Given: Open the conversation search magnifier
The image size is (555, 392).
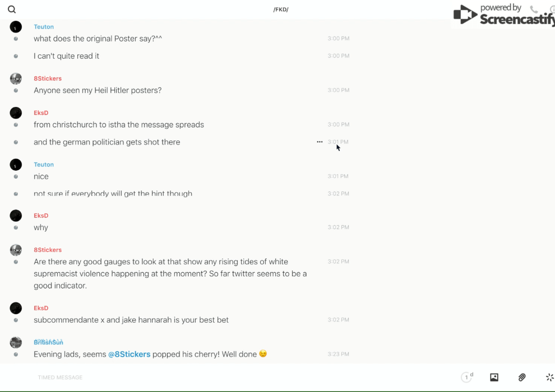Looking at the screenshot, I should pyautogui.click(x=12, y=10).
